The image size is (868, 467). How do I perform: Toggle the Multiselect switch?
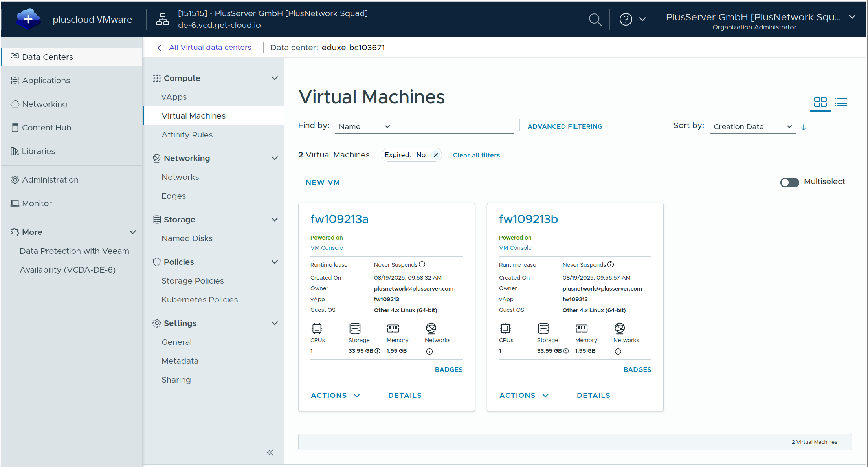click(x=789, y=183)
